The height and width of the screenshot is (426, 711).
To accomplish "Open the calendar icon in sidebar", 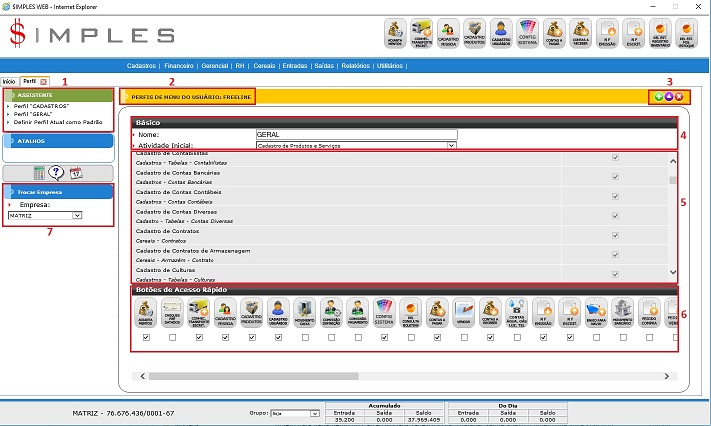I will pos(75,172).
